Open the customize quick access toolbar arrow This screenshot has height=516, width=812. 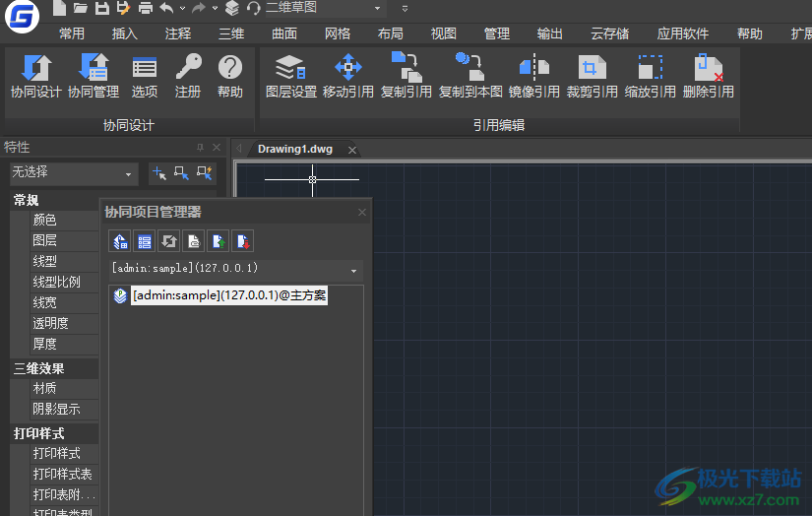(x=405, y=8)
